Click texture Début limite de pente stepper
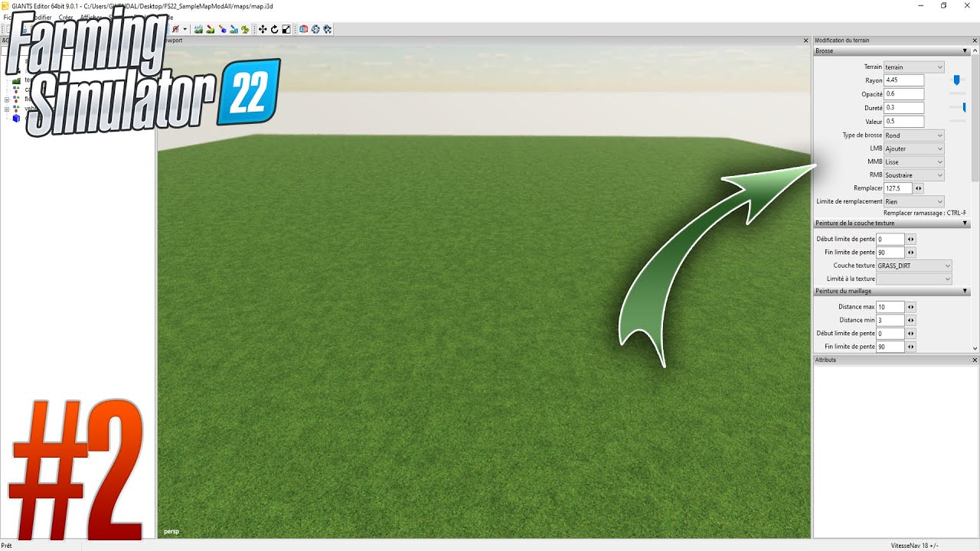 tap(911, 239)
